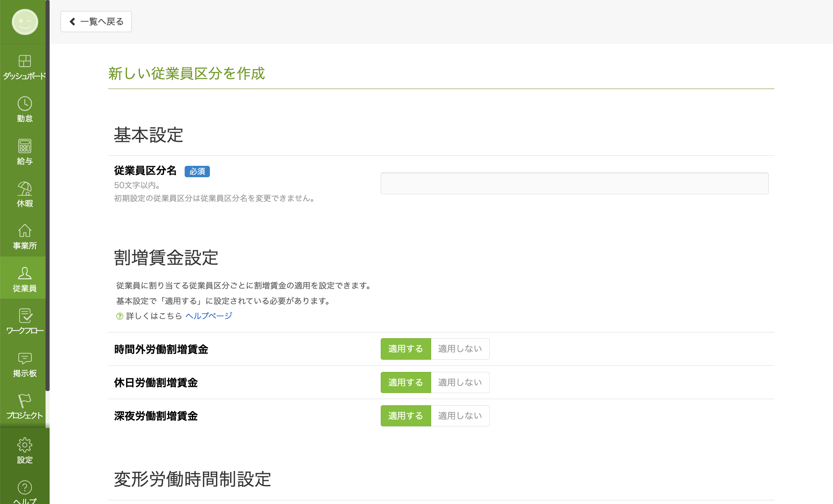Focus the 従業員区分名 text input

pos(574,183)
